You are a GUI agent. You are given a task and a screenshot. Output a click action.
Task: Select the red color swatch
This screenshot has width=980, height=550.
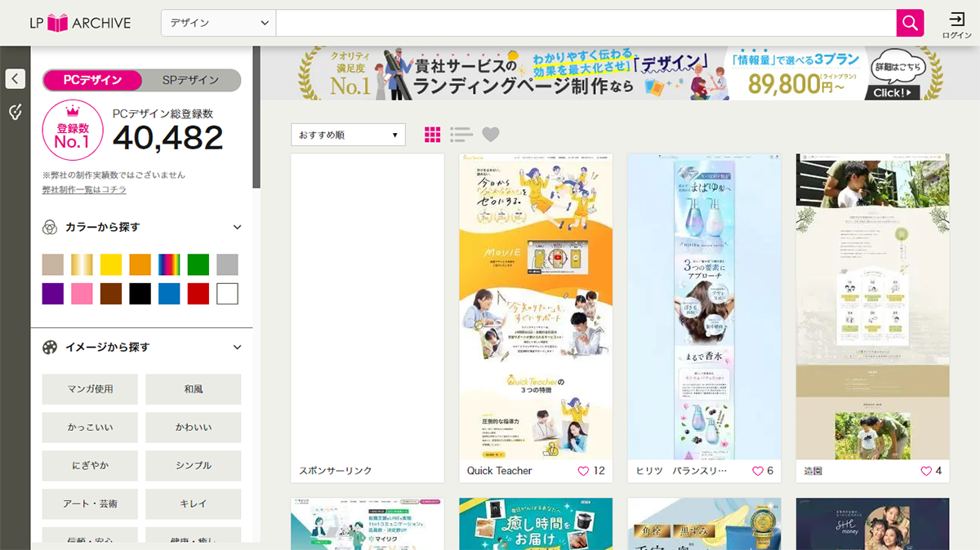tap(198, 294)
